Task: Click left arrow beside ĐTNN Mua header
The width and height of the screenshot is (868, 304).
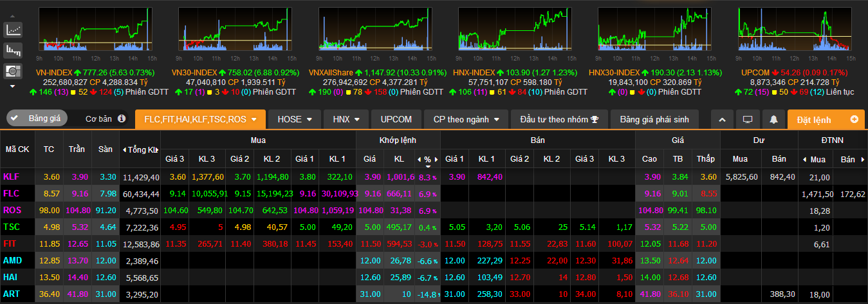Action: tap(804, 159)
